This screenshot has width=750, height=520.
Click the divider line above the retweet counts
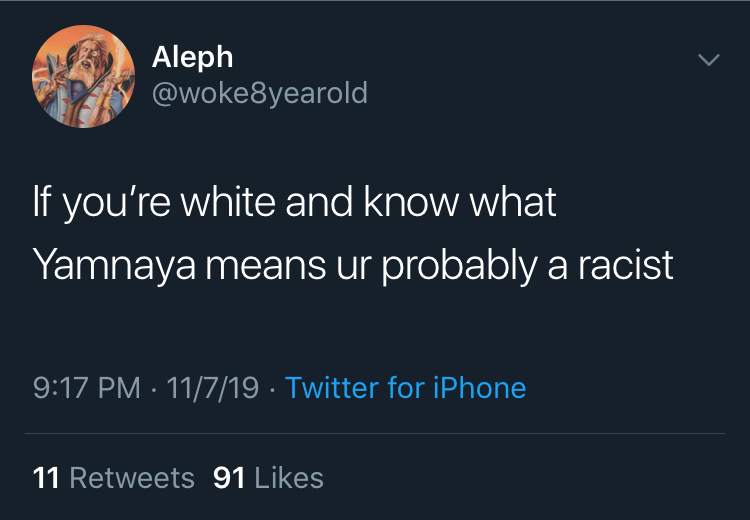point(375,434)
